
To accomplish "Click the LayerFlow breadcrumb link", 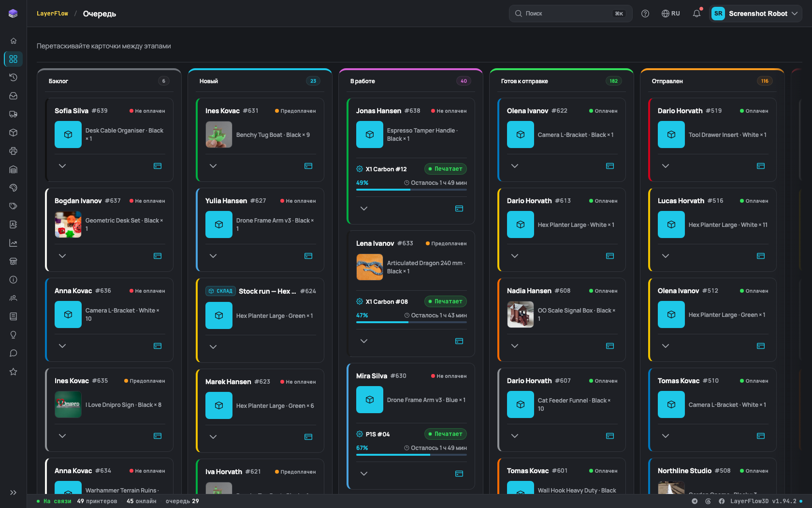I will [x=52, y=14].
